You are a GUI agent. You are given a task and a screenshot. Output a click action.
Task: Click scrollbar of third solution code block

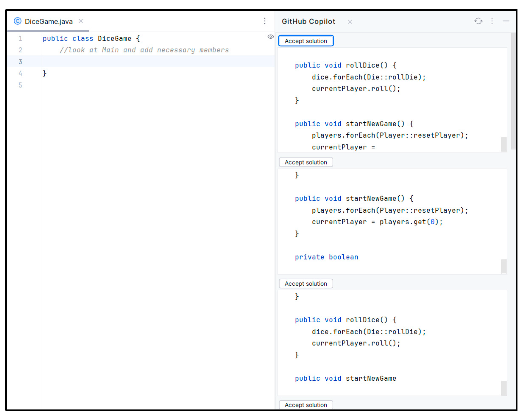coord(504,388)
